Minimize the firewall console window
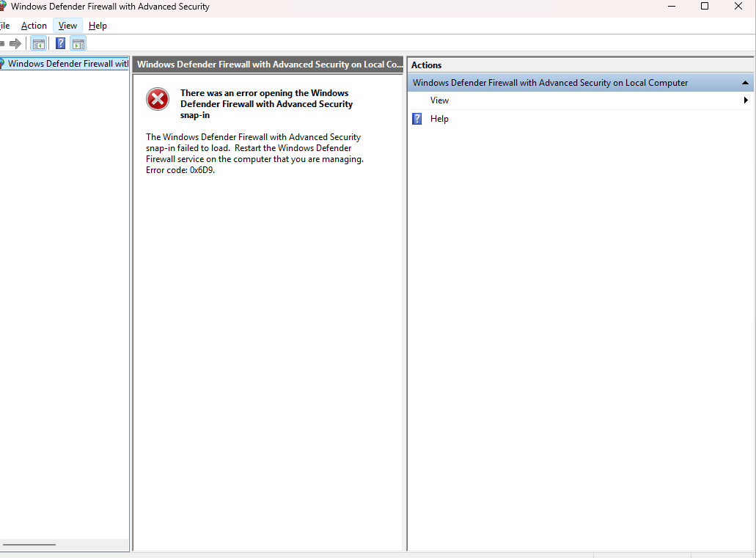The width and height of the screenshot is (756, 558). click(x=672, y=7)
